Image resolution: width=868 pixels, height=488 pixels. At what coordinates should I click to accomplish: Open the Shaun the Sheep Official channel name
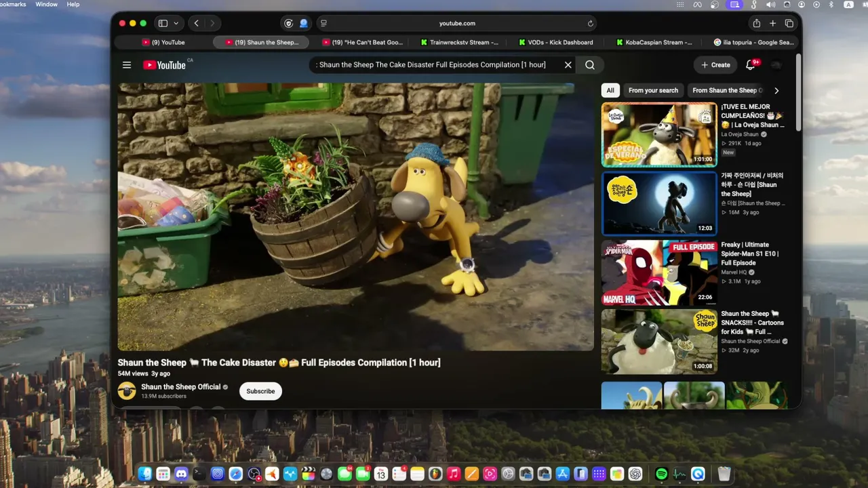click(181, 387)
